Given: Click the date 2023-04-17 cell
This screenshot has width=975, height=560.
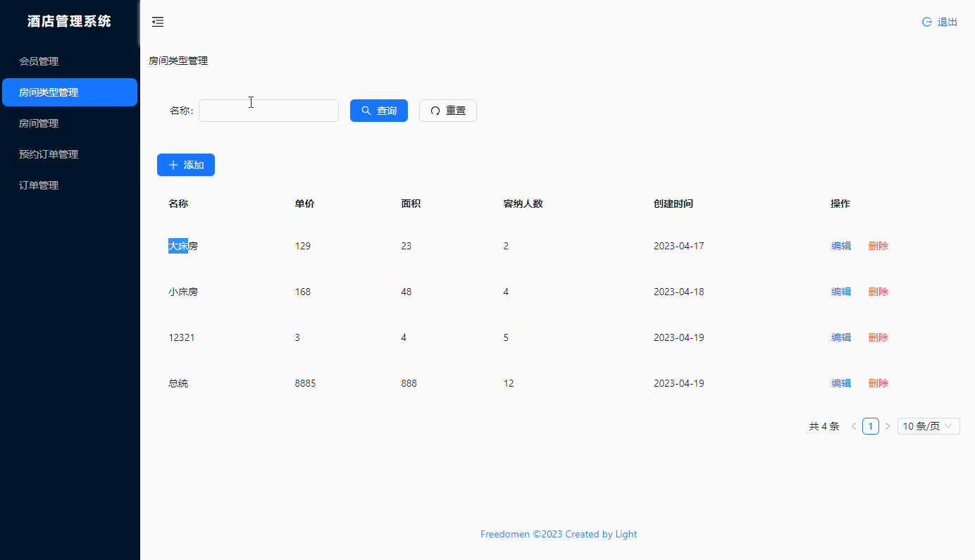Looking at the screenshot, I should coord(679,246).
